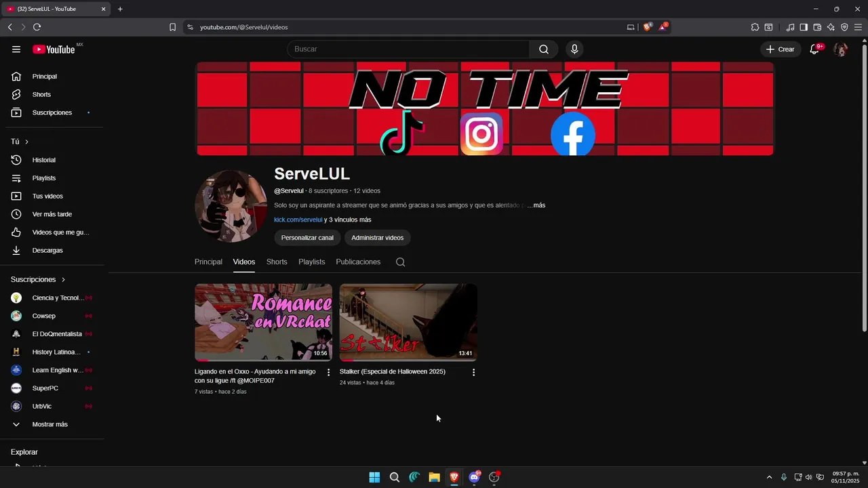Open a new browser tab
The image size is (868, 488).
120,9
